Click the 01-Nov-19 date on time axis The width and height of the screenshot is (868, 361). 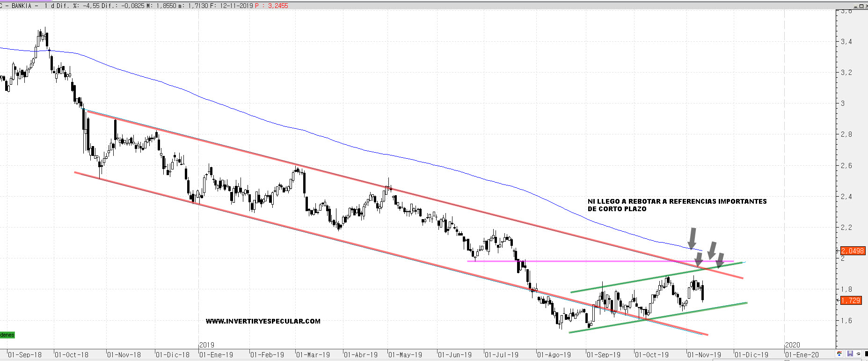pos(704,355)
